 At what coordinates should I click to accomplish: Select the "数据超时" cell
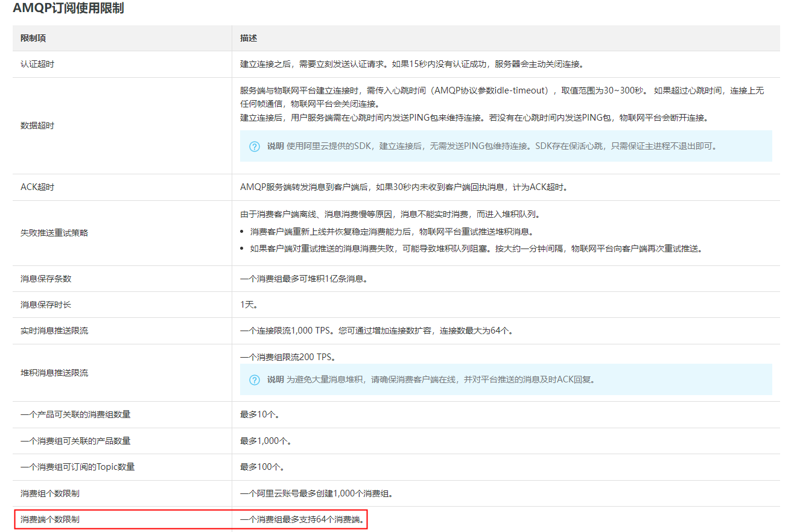pyautogui.click(x=122, y=125)
